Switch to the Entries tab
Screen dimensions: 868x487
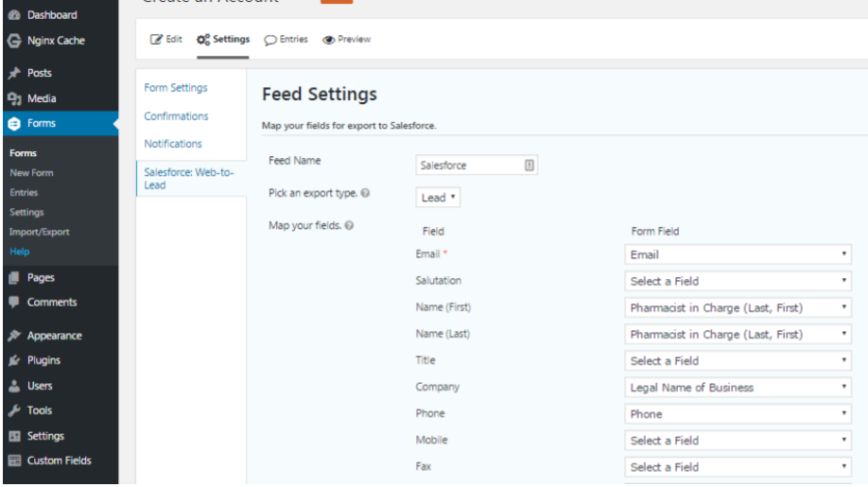(x=286, y=40)
